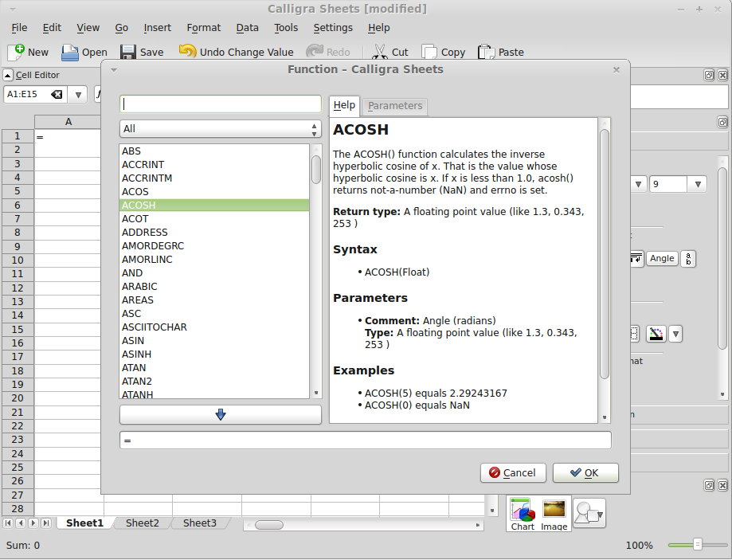This screenshot has height=560, width=732.
Task: Open the background color dropdown arrow
Action: pos(675,334)
